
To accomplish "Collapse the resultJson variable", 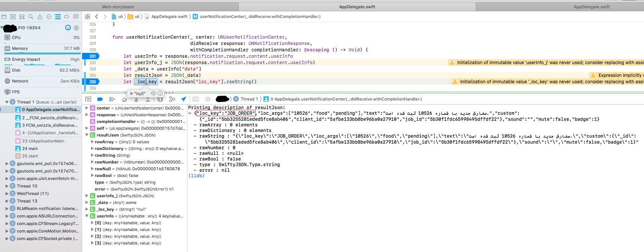I will pos(87,135).
